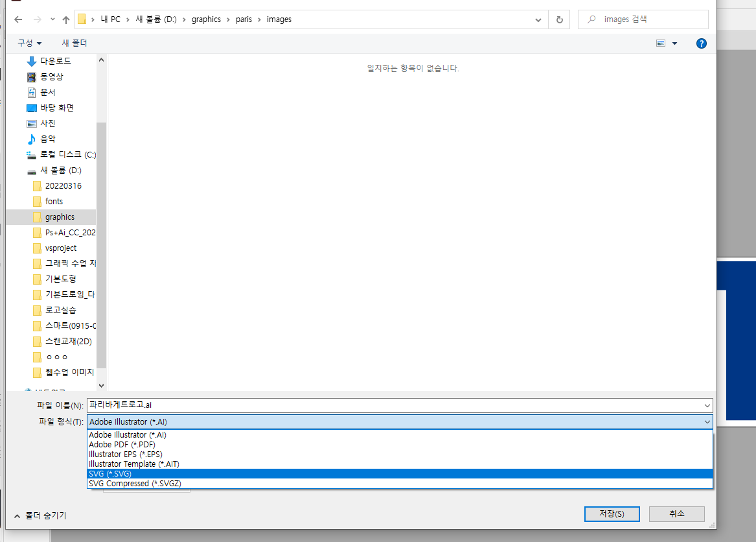Click 새 볼륨 (D:) in the breadcrumb
The width and height of the screenshot is (756, 542).
coord(156,19)
